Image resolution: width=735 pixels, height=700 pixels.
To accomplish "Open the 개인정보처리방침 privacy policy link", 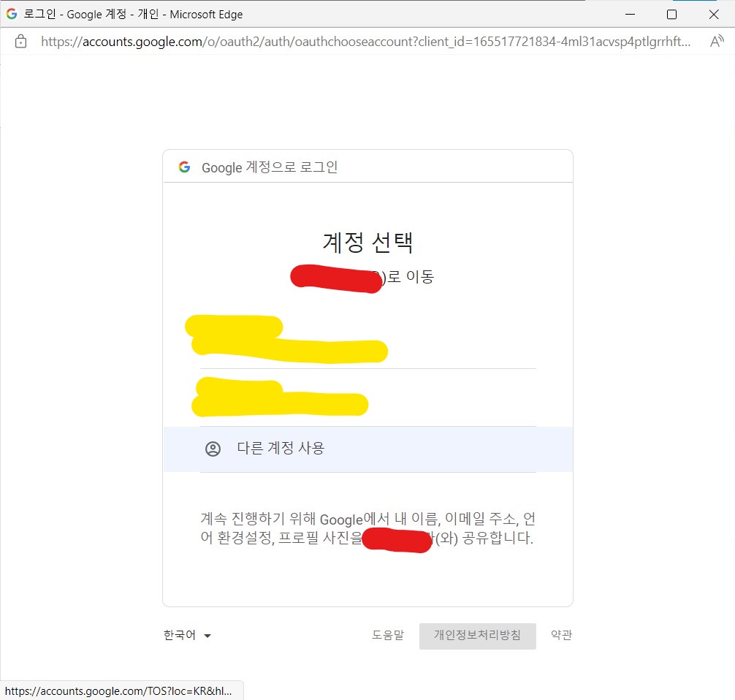I will pyautogui.click(x=477, y=636).
